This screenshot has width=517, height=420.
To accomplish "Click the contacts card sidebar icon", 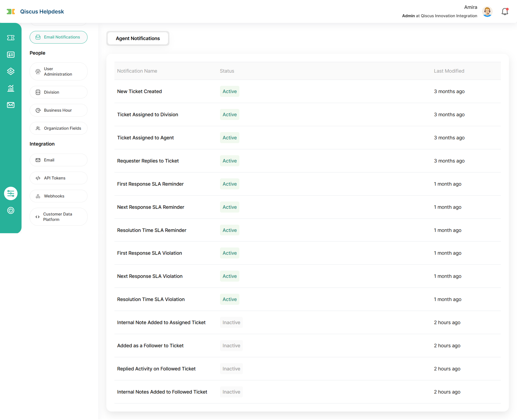I will pos(11,55).
